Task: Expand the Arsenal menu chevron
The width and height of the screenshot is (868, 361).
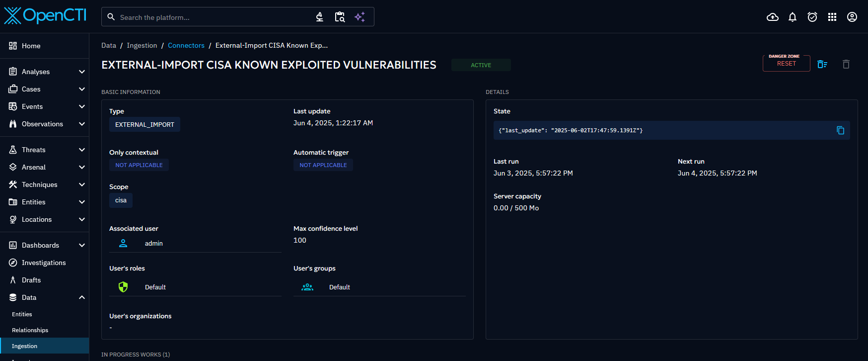Action: pos(82,167)
